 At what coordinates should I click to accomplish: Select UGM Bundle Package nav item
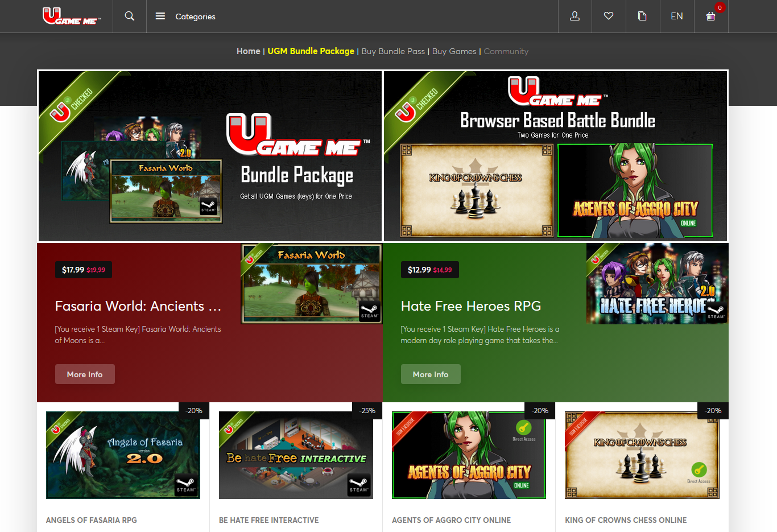click(x=311, y=51)
